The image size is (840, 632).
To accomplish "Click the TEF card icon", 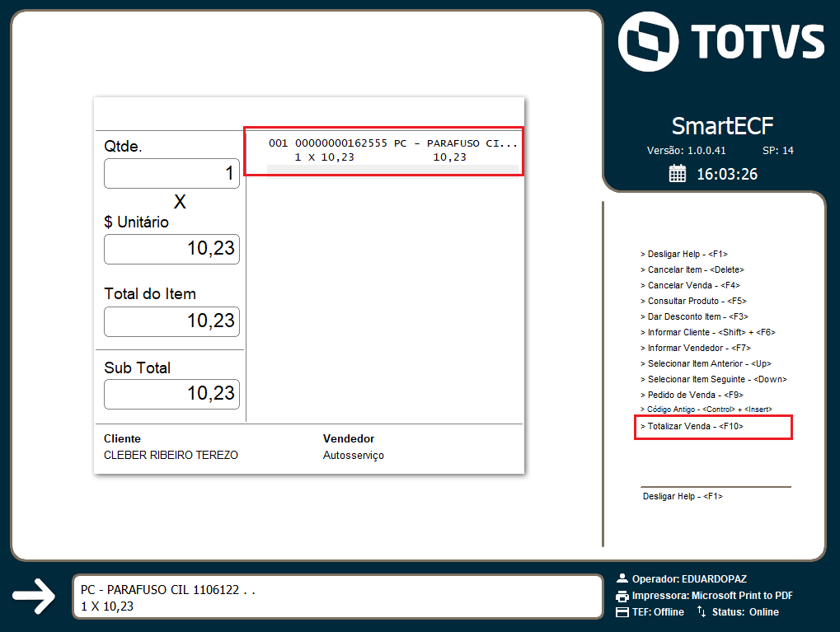I will [622, 612].
